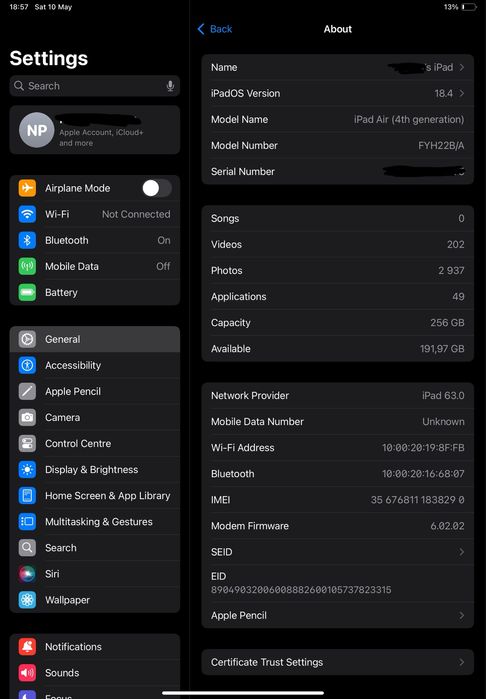Tap the Photos 2 937 row
The width and height of the screenshot is (486, 699).
click(x=338, y=270)
